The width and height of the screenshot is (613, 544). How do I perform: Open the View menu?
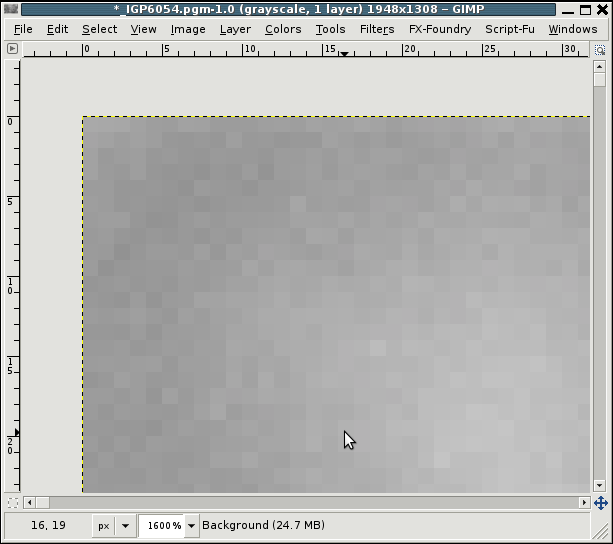143,29
